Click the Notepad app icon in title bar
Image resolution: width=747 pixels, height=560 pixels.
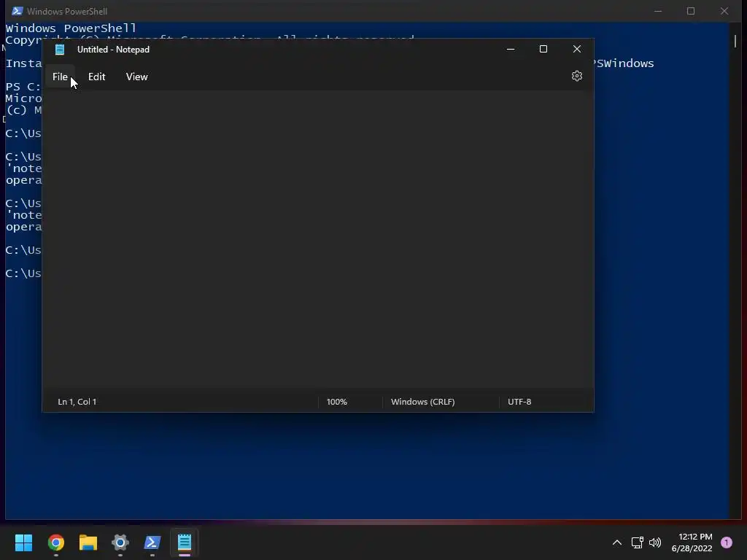(60, 50)
